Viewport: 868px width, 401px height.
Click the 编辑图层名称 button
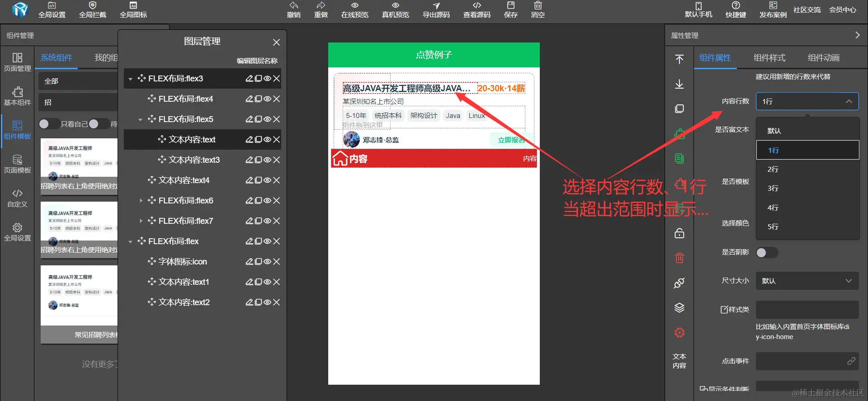coord(257,61)
